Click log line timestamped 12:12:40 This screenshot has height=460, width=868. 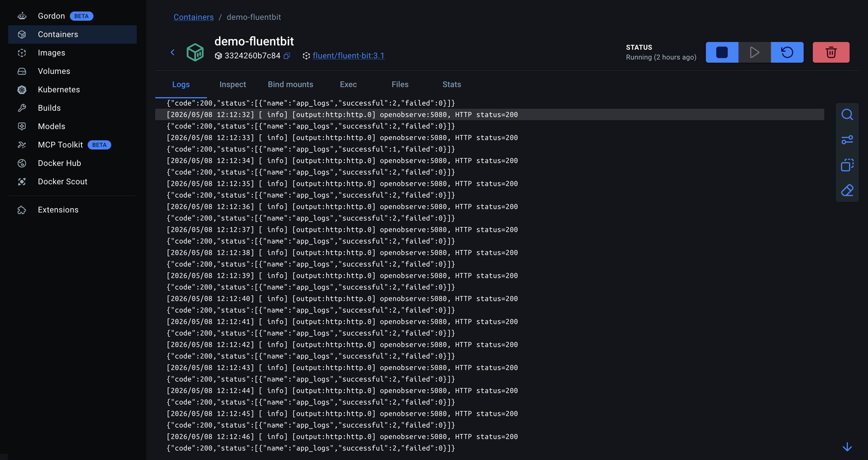(342, 299)
